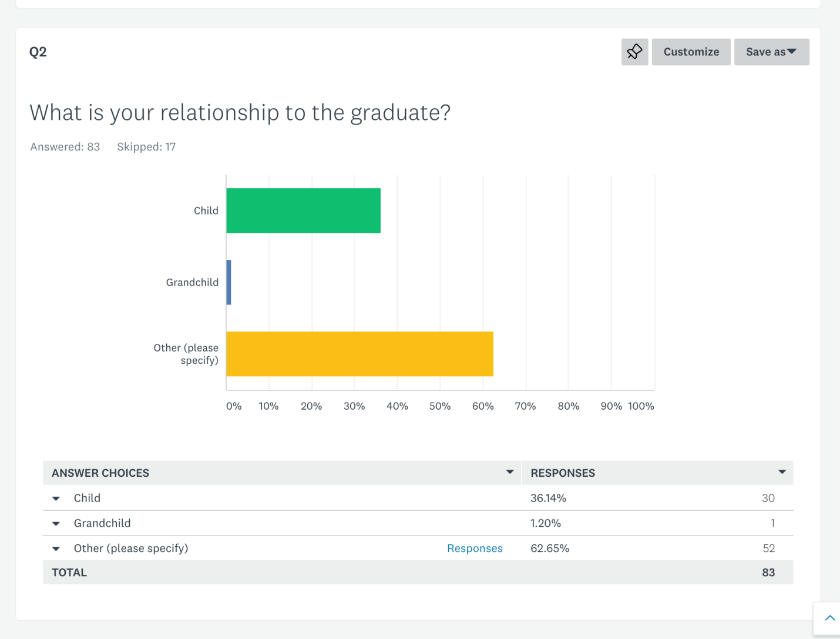Select the blue Grandchild bar in the chart

(229, 282)
